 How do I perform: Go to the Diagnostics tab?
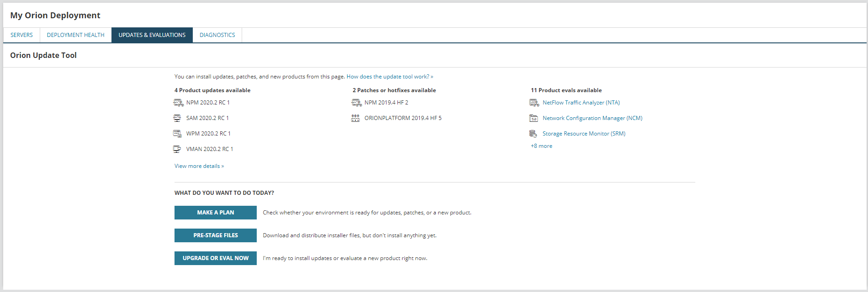(x=217, y=35)
